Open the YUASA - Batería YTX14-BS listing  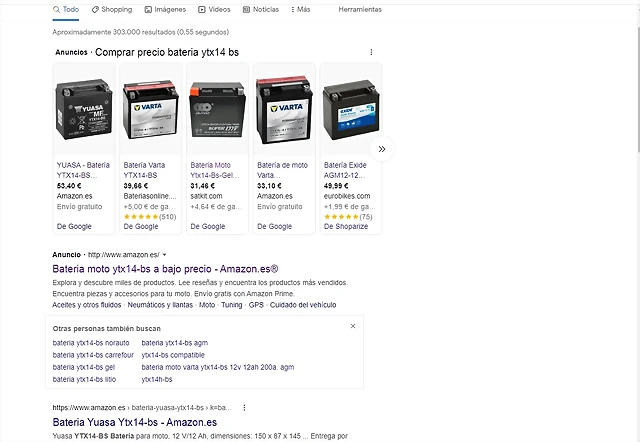83,170
